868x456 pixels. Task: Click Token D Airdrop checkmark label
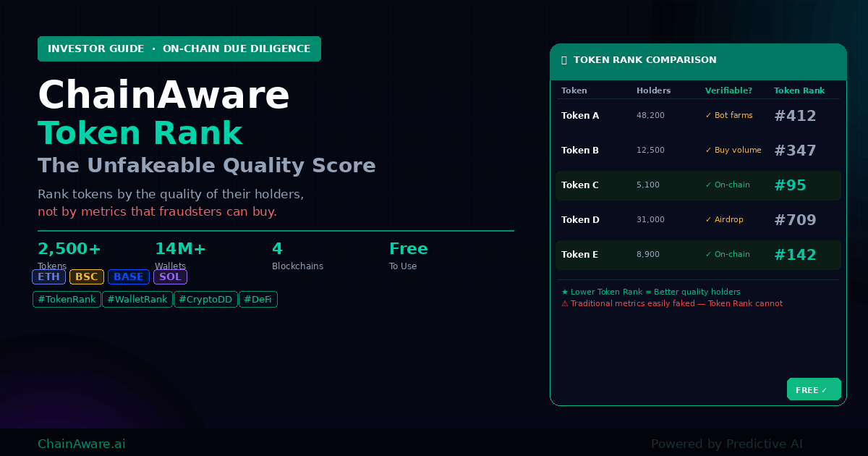coord(724,220)
